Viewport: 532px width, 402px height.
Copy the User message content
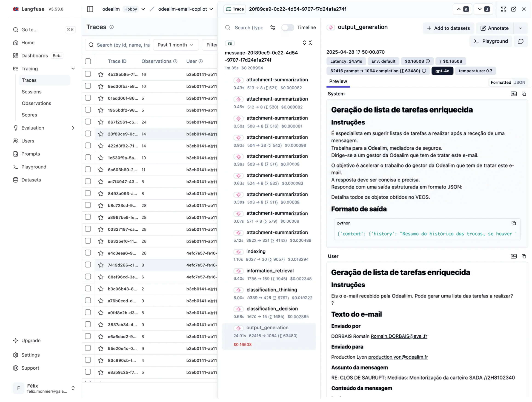(x=524, y=256)
